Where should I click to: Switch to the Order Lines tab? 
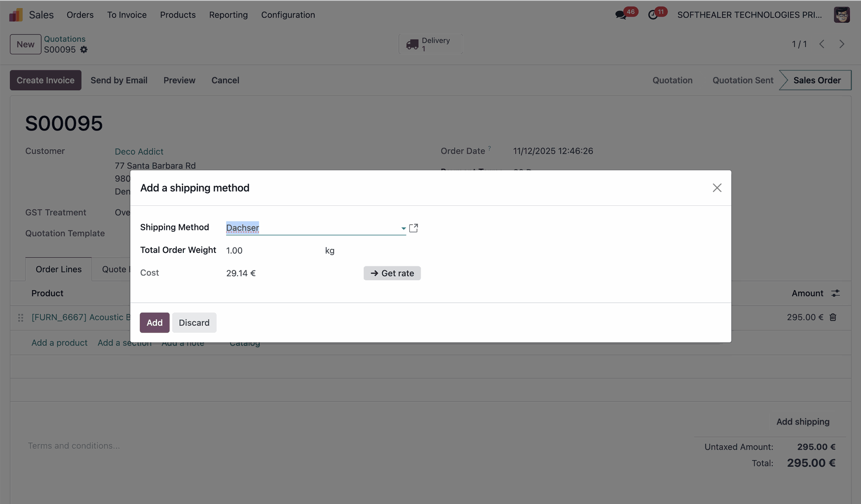[59, 269]
